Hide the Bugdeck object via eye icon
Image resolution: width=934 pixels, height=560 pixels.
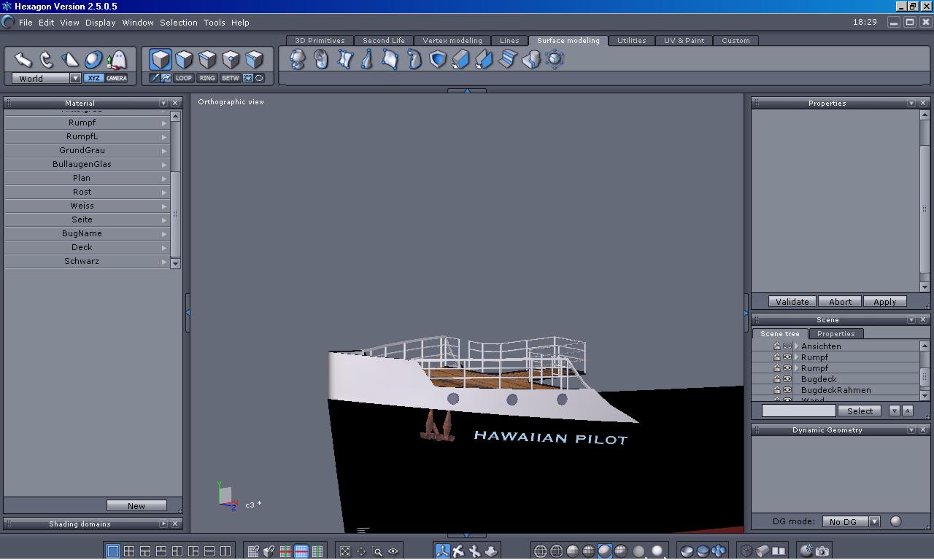coord(787,379)
